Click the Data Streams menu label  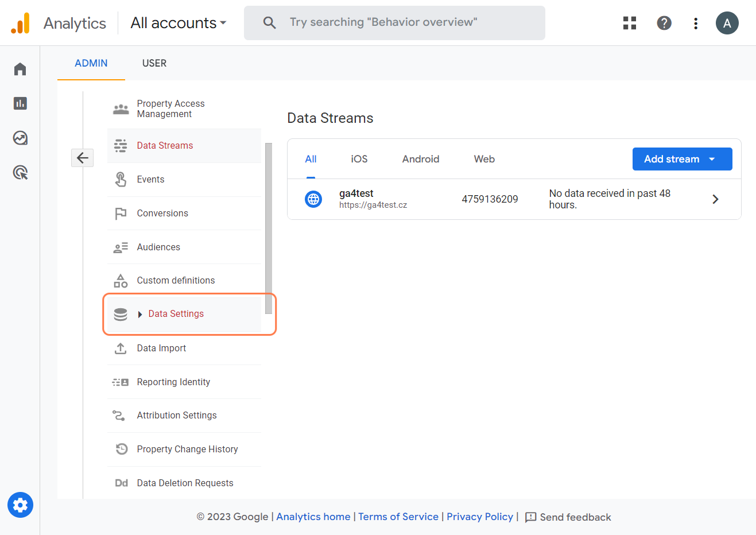(165, 146)
